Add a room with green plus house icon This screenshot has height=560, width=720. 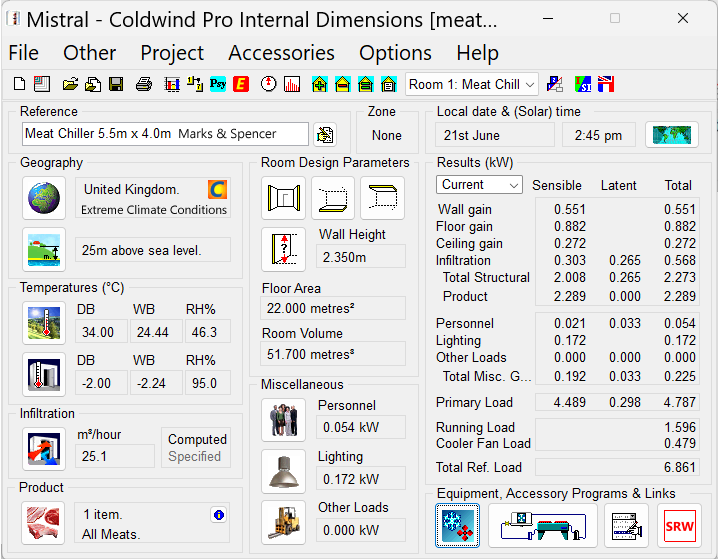320,84
